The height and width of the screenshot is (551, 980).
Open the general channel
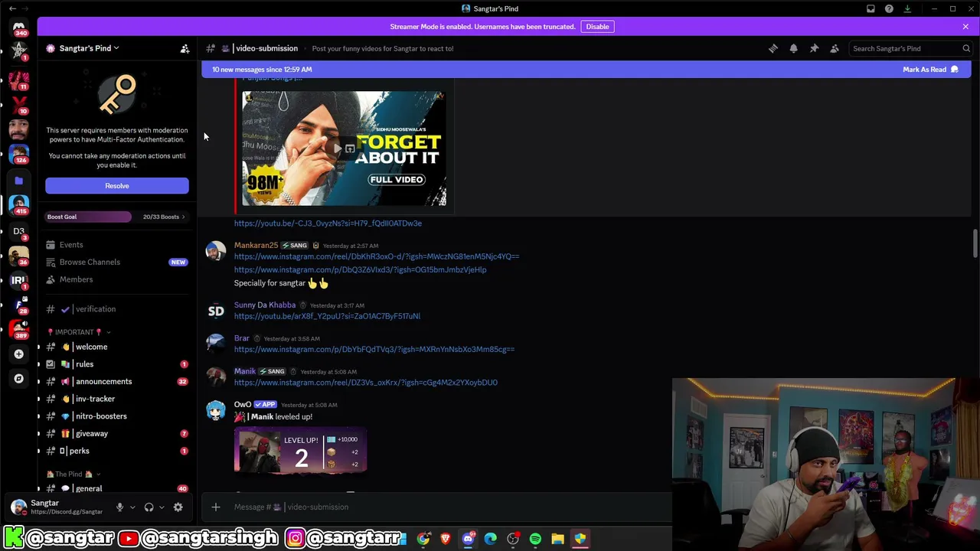pos(116,488)
